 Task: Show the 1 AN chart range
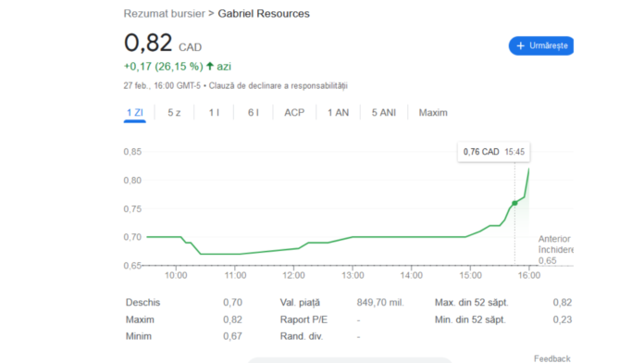pos(338,113)
